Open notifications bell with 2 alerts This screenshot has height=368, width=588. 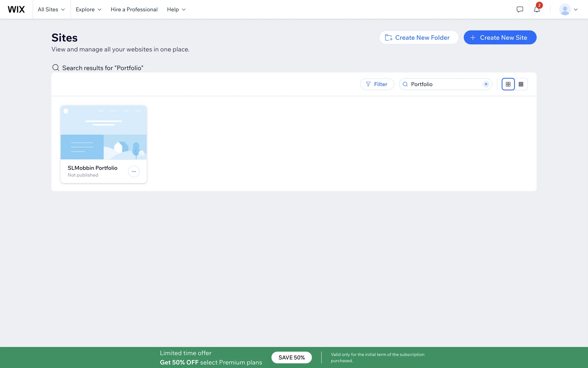[x=537, y=10]
